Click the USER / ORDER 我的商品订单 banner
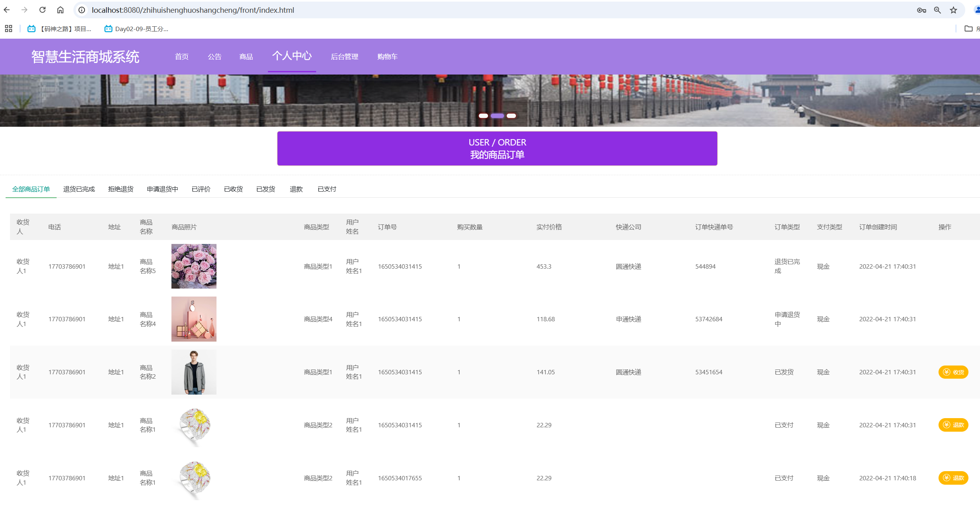 click(497, 148)
